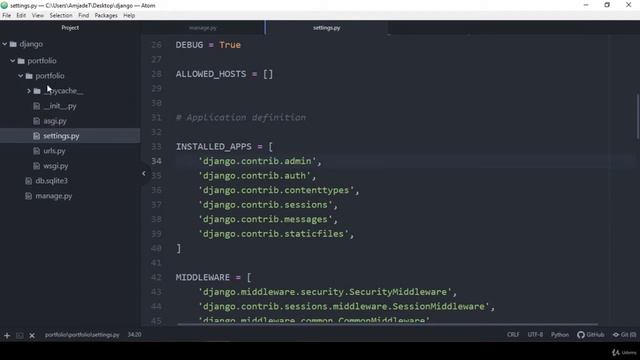
Task: Open the Git panel from status bar
Action: point(624,335)
